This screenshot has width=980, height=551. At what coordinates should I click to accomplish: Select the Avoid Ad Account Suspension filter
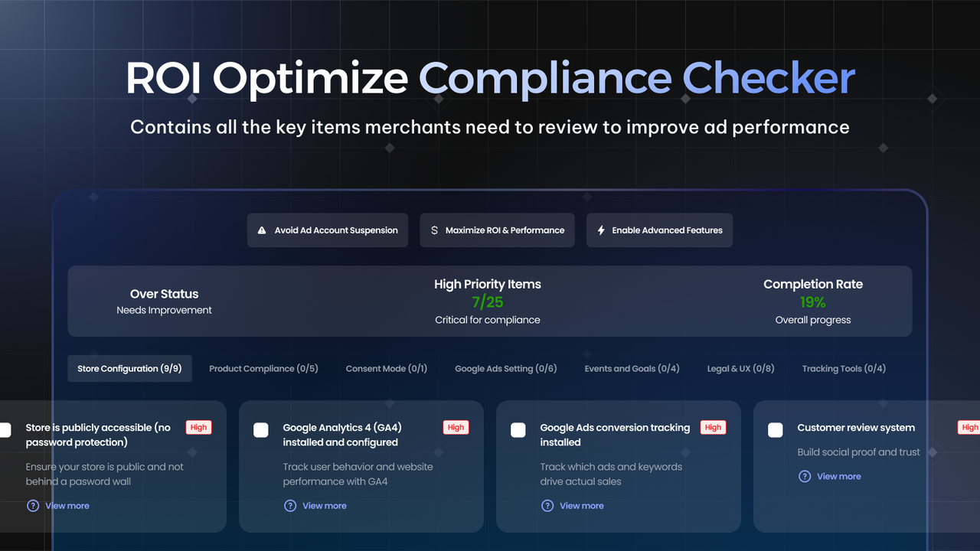328,230
